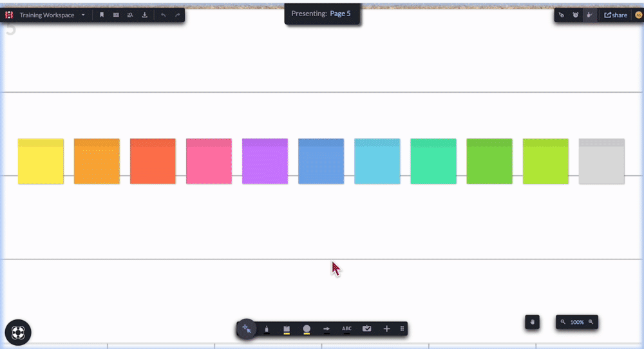The height and width of the screenshot is (349, 644).
Task: Click the plus insert tool
Action: coord(386,328)
